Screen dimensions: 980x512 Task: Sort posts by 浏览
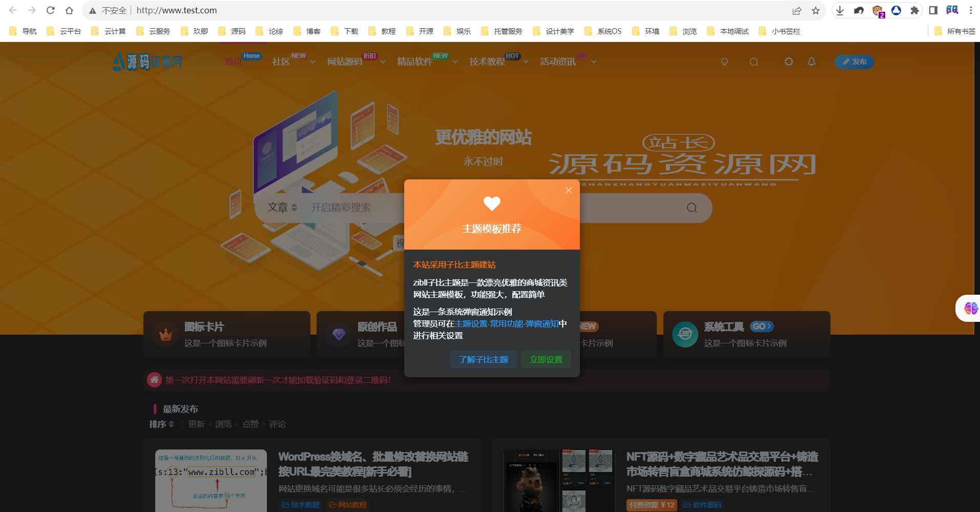pos(223,424)
